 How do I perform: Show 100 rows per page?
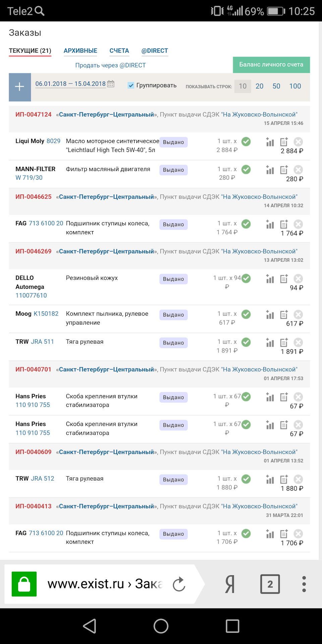[x=295, y=86]
